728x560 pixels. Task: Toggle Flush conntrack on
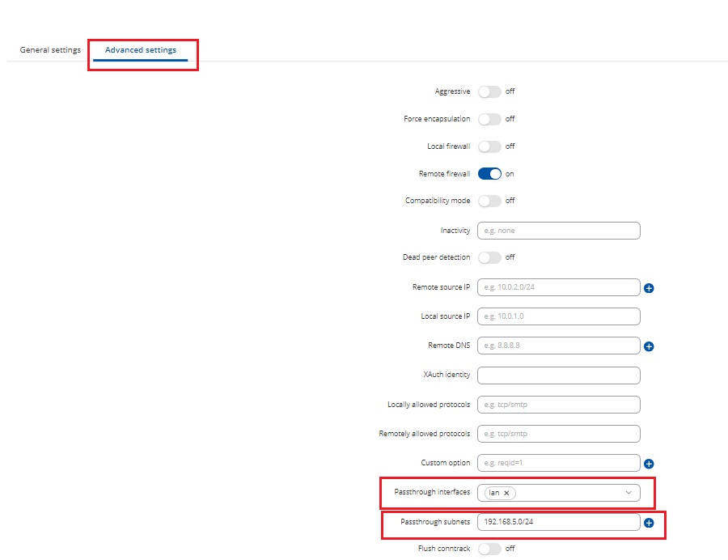coord(489,549)
